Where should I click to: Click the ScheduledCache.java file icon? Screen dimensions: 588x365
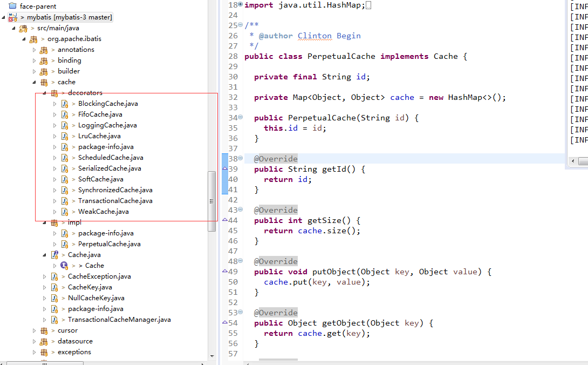pos(65,158)
